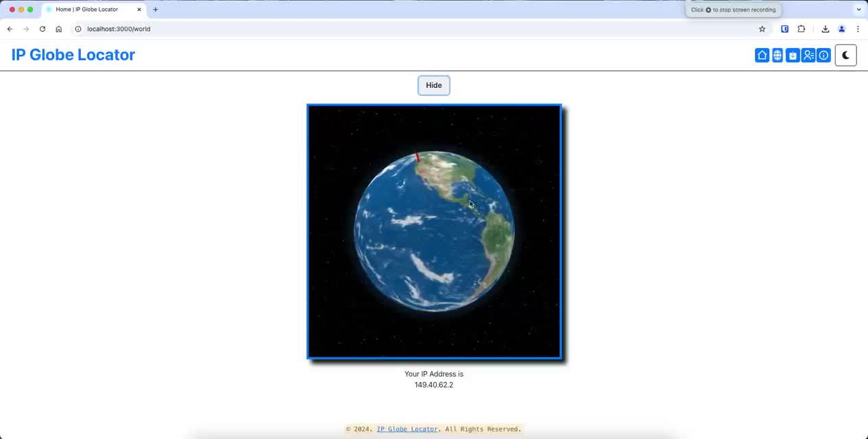
Task: Open Chrome three-dot menu
Action: [858, 29]
